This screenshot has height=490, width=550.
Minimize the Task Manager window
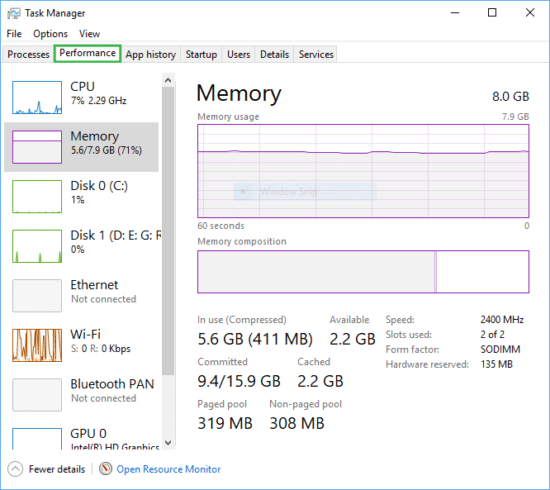coord(455,13)
